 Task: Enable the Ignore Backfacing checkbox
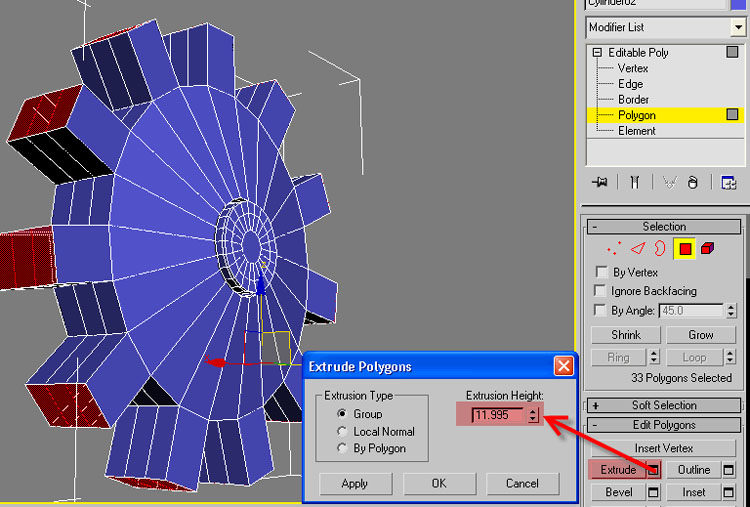coord(601,291)
